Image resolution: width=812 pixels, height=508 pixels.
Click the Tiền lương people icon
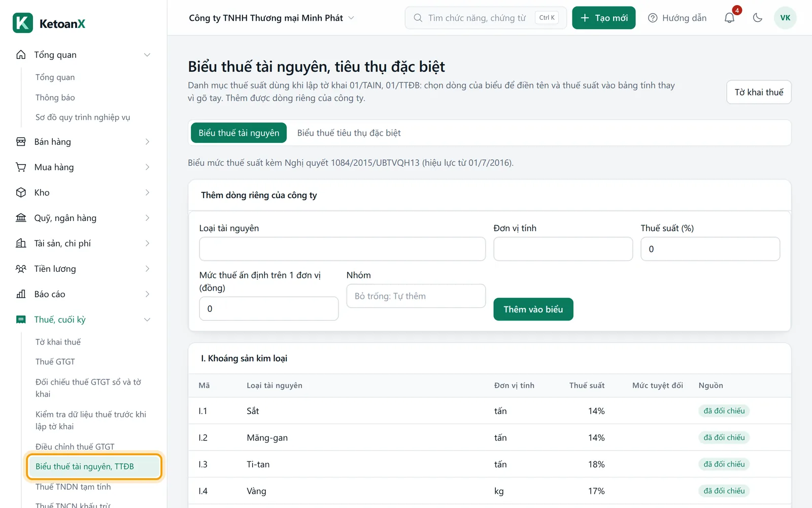pyautogui.click(x=21, y=269)
